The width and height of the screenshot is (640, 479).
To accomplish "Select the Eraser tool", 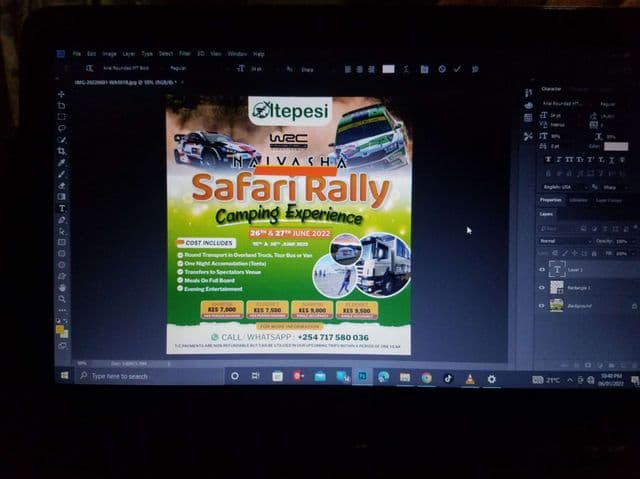I will 61,186.
